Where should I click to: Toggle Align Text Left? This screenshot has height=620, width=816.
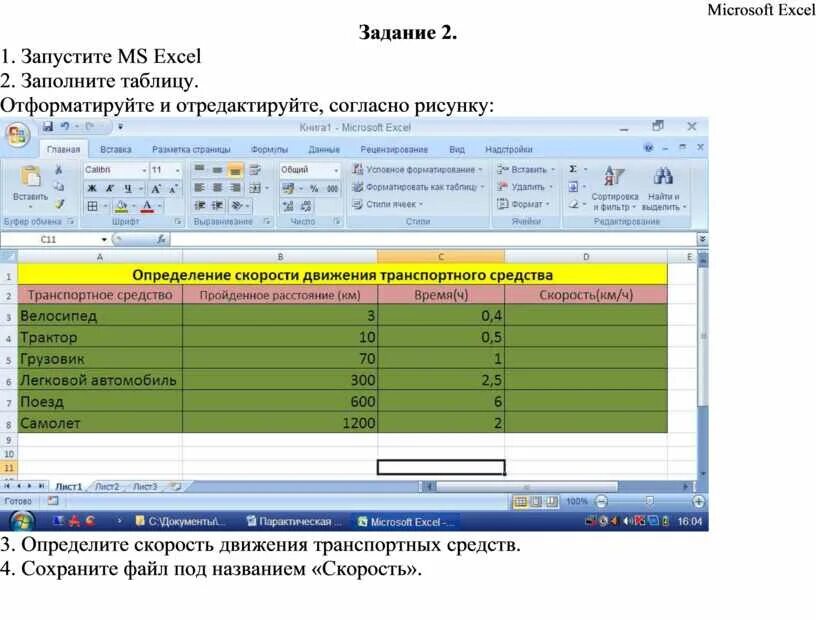point(199,187)
